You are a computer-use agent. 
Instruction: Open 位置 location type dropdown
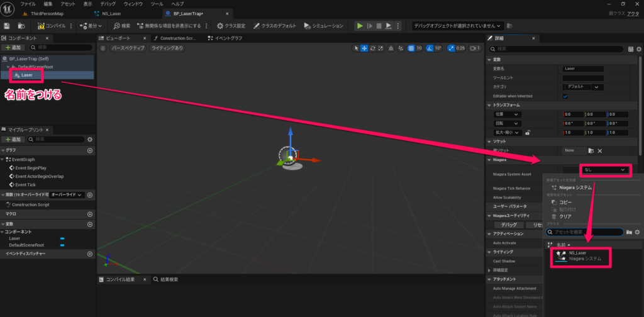coord(508,114)
